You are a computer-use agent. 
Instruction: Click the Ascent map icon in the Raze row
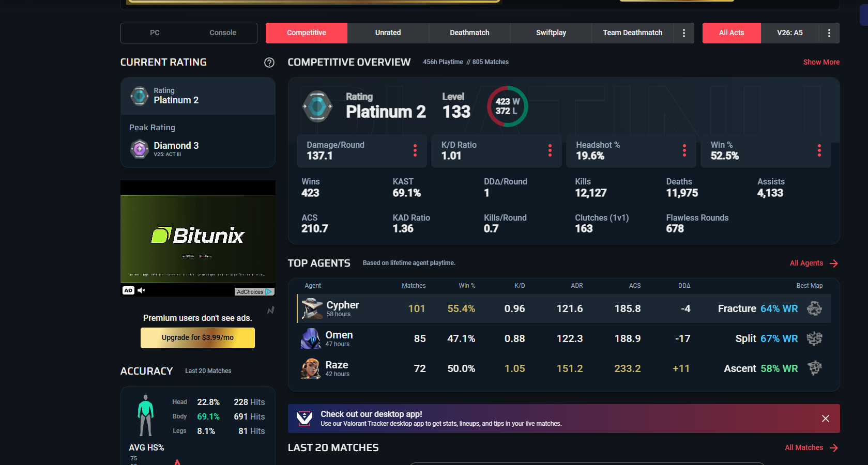pos(814,368)
